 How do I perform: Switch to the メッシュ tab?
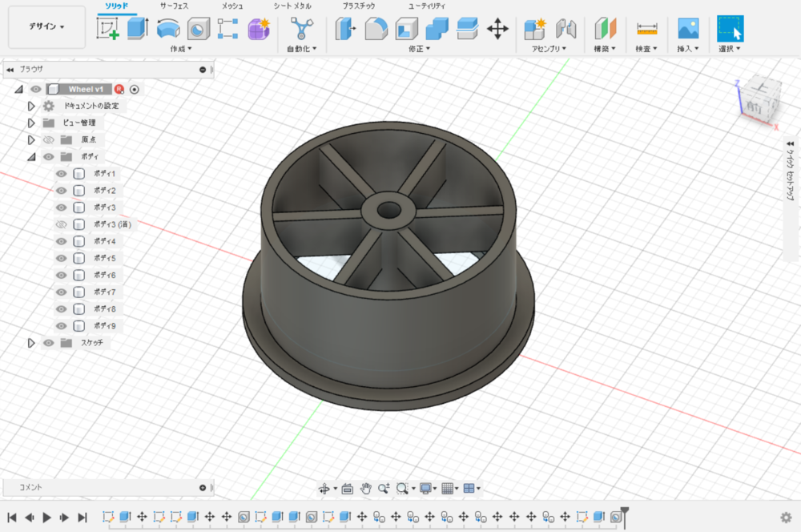pos(232,6)
